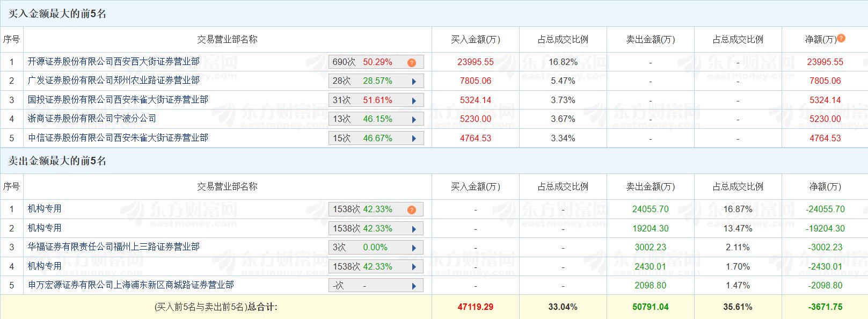Screen dimensions: 868x319
Task: Open 国投证券西安朱雀大街证券营业部 link
Action: (118, 100)
